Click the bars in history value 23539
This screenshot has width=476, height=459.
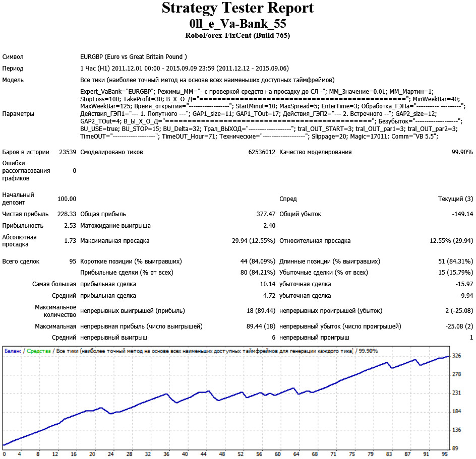pos(68,152)
